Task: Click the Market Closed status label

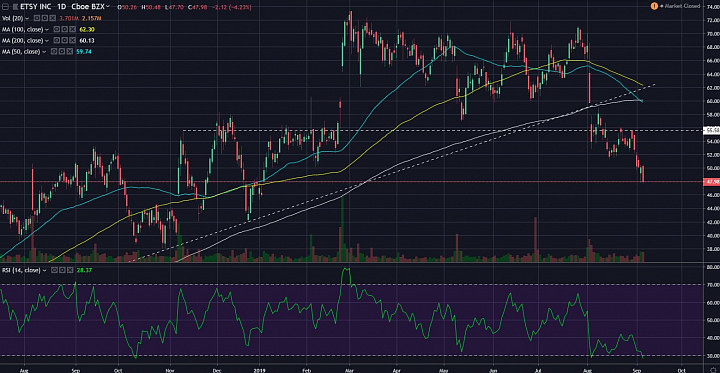Action: tap(682, 6)
